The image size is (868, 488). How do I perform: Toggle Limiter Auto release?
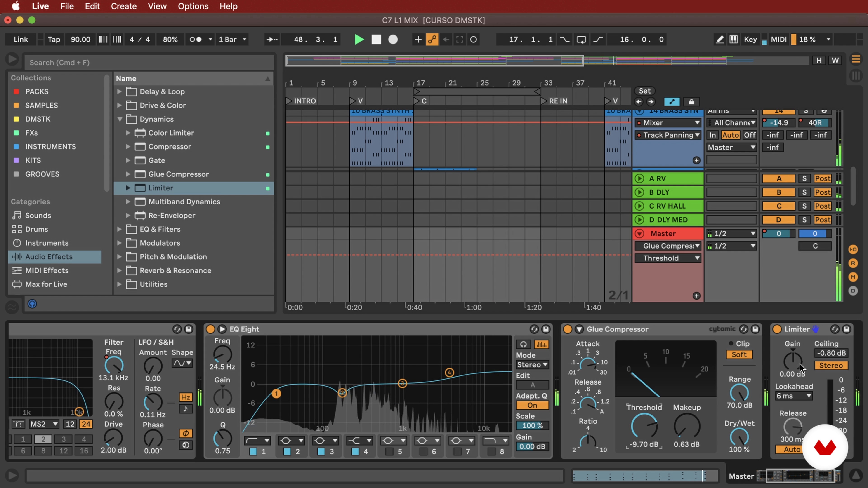[792, 450]
